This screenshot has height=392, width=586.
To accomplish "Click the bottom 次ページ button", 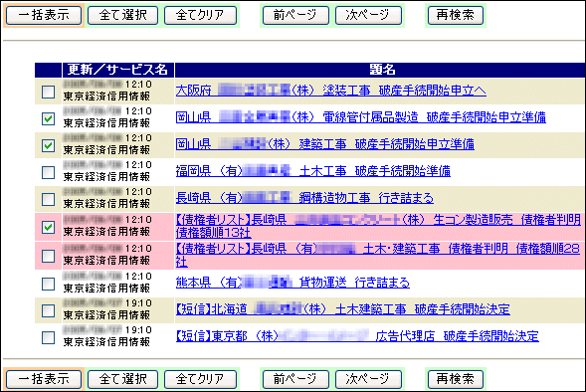I will click(368, 379).
